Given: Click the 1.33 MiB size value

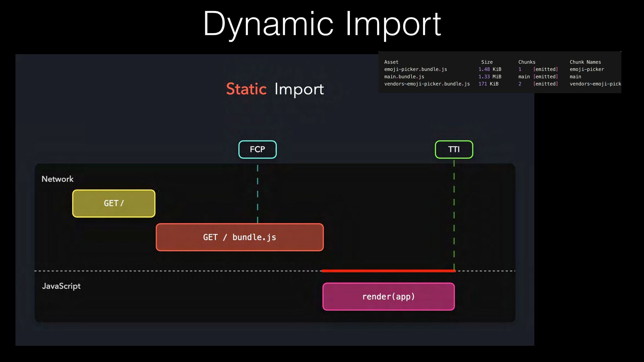Looking at the screenshot, I should 490,77.
